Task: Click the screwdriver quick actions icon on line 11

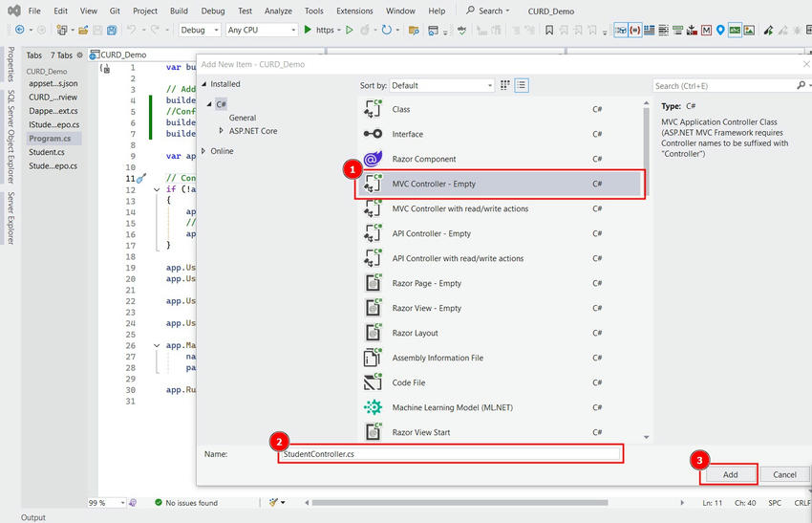Action: [141, 178]
